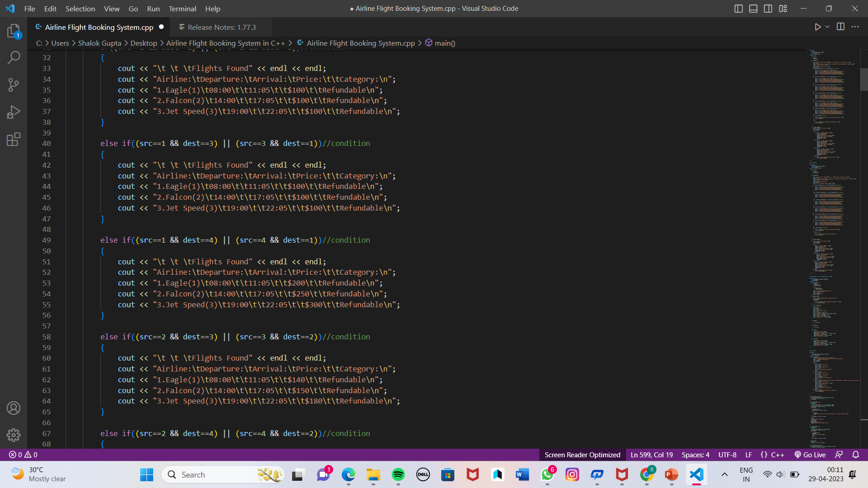Toggle the primary side bar layout

click(739, 9)
